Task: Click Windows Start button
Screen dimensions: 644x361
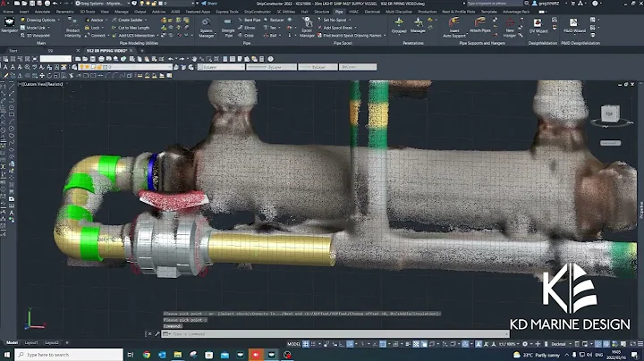Action: coord(7,355)
